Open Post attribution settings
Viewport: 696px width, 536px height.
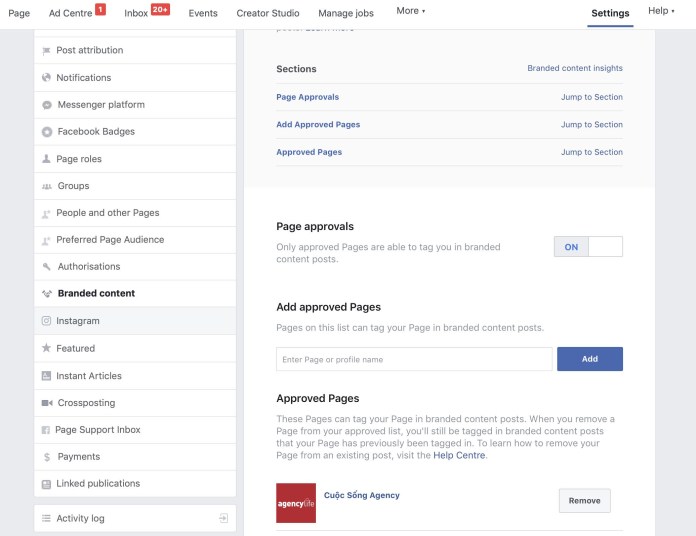(135, 50)
